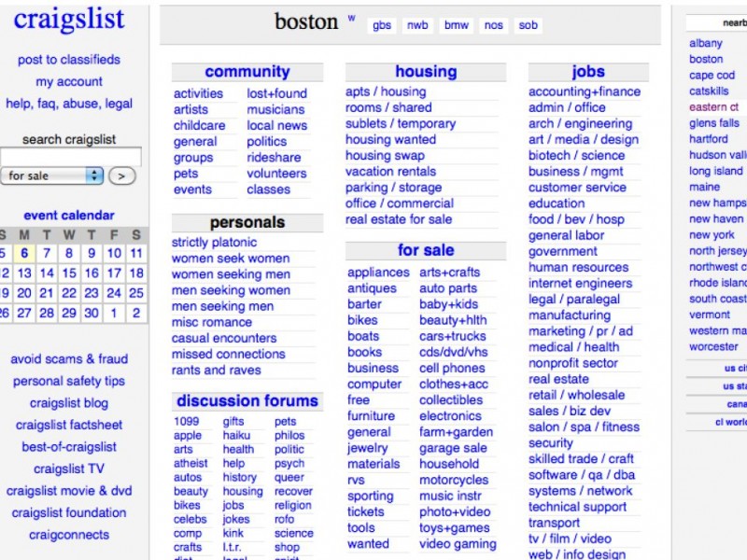
Task: Open the 'community' section heading
Action: 247,72
